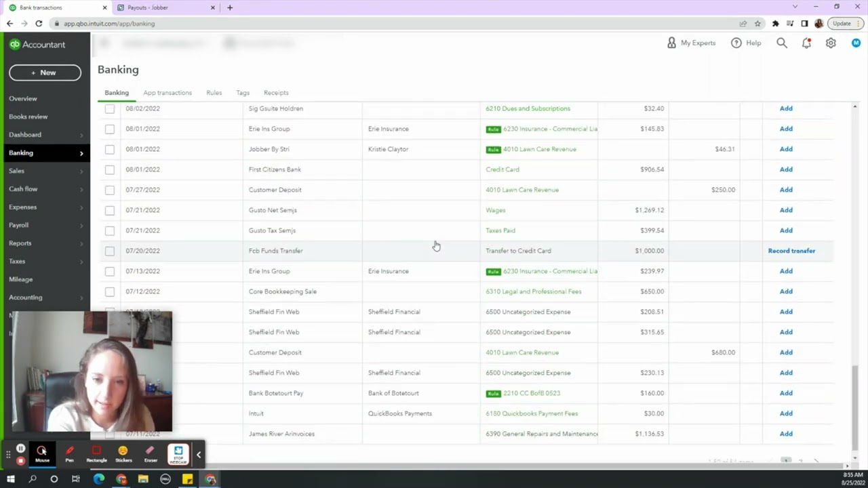Open Windows Task View

[76, 479]
